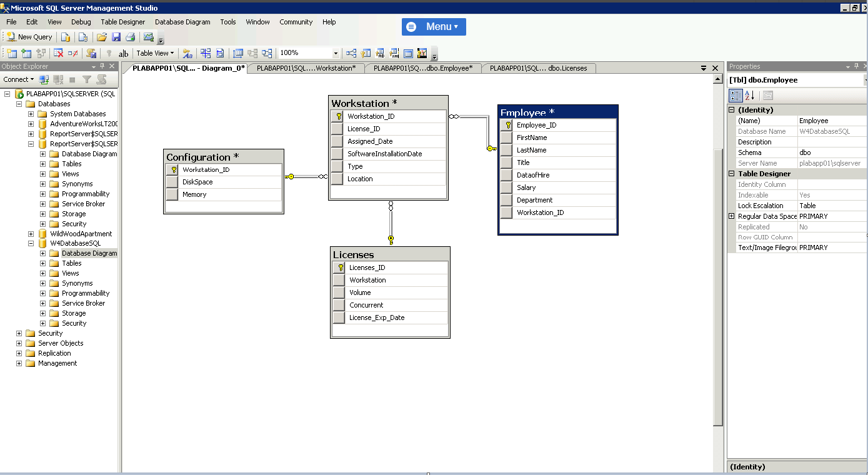Click the Set Primary Key icon

pyautogui.click(x=109, y=53)
